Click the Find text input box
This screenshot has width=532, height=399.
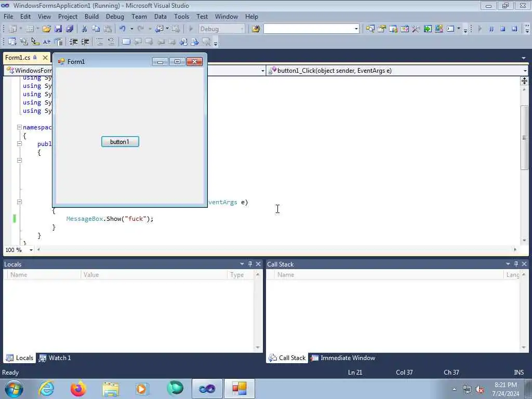pos(309,29)
